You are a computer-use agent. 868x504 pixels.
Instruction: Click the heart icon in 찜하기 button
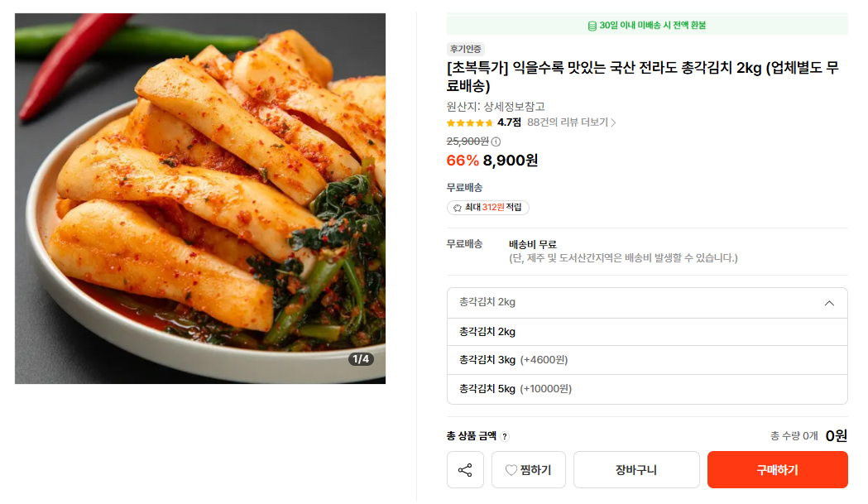[511, 470]
